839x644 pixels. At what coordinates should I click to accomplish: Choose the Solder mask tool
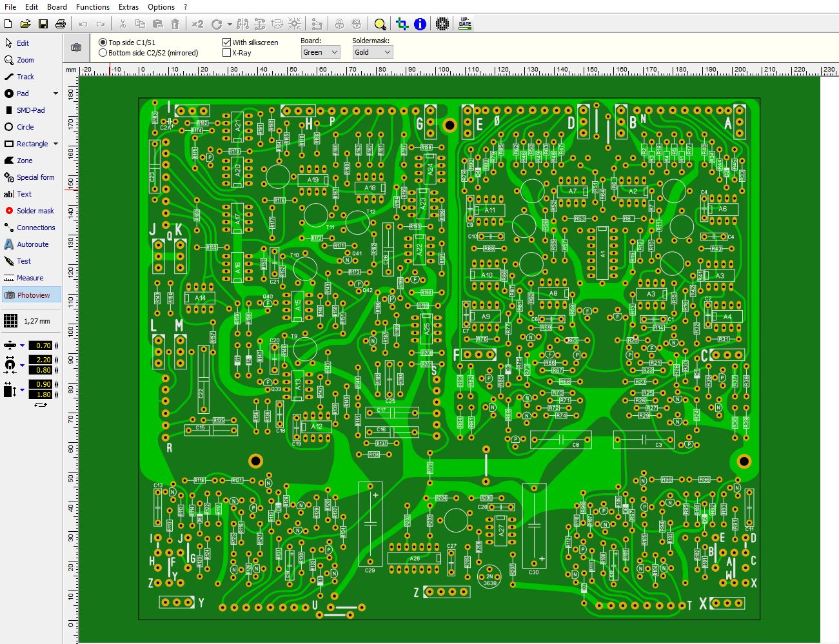(x=34, y=211)
